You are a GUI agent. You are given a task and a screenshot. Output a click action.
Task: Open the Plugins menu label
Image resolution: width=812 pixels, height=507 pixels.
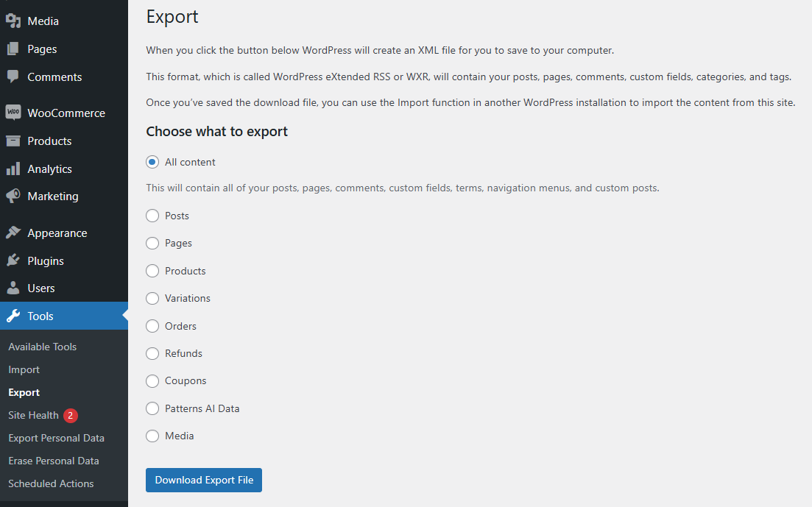click(x=46, y=261)
